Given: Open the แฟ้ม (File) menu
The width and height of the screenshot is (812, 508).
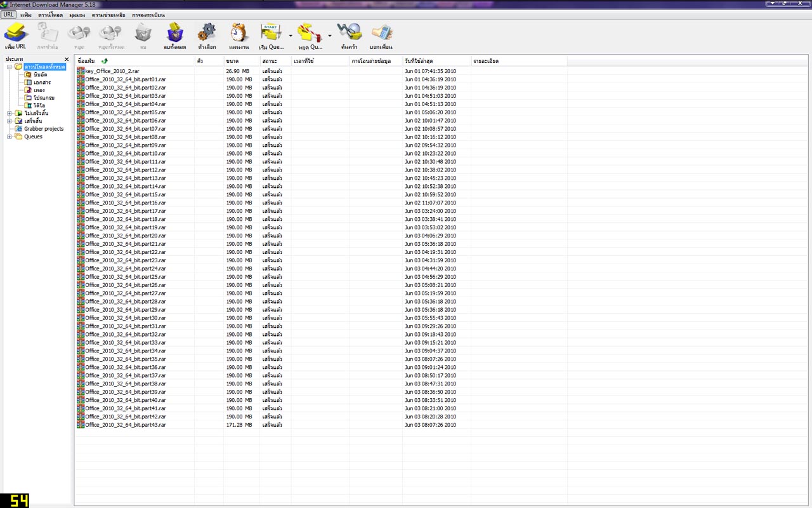Looking at the screenshot, I should 26,15.
